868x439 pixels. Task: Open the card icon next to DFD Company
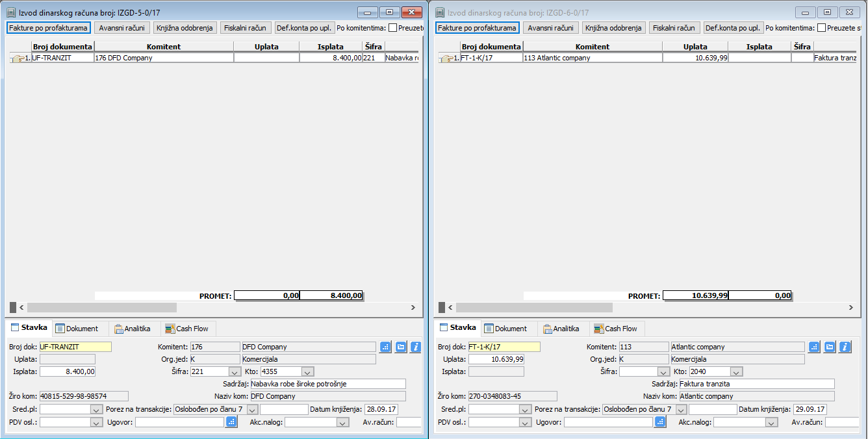point(401,347)
